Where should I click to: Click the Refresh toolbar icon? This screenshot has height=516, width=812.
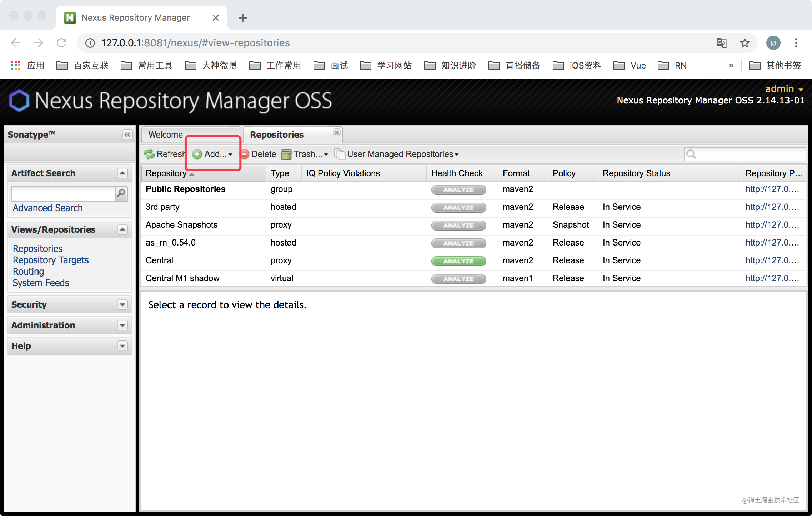tap(149, 154)
